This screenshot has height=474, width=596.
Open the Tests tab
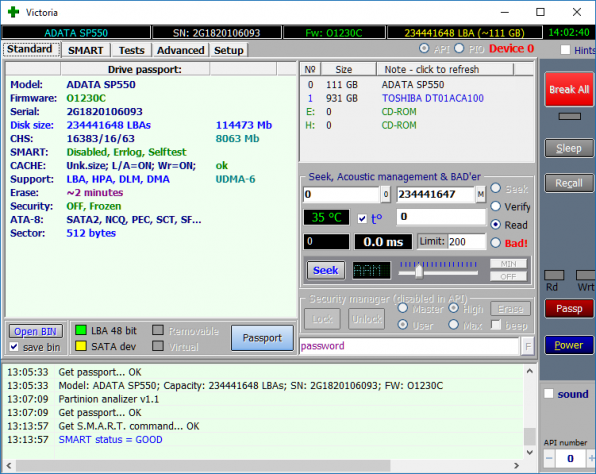coord(132,50)
